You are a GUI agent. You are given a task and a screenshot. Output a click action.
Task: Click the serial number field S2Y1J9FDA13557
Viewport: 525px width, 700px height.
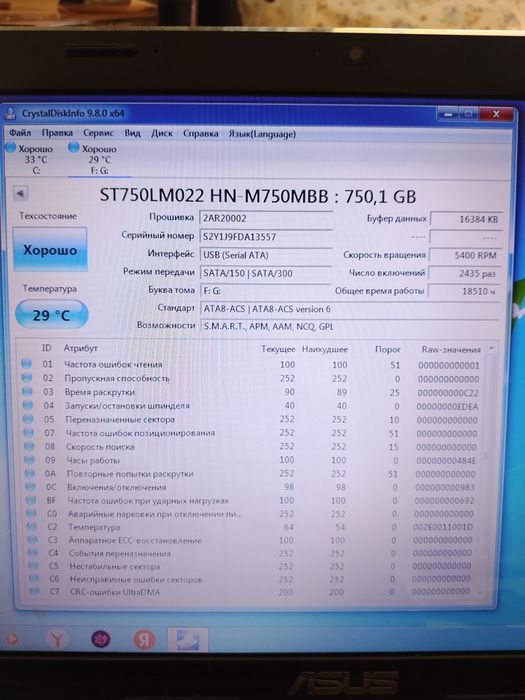[266, 237]
